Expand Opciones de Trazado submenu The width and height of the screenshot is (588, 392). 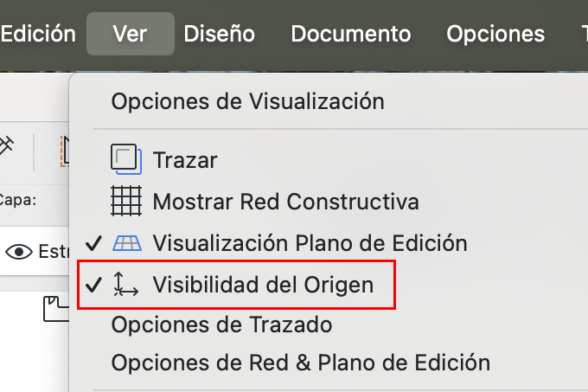tap(221, 325)
